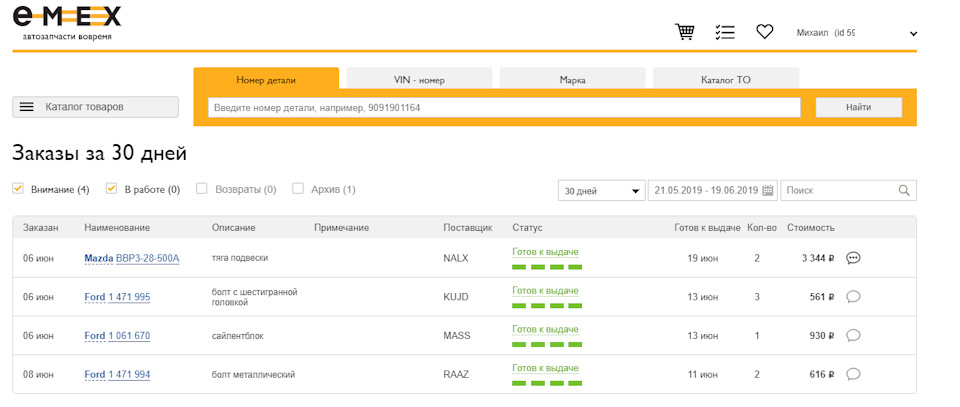Image resolution: width=960 pixels, height=407 pixels.
Task: Click the Поставщик column header
Action: (x=468, y=228)
